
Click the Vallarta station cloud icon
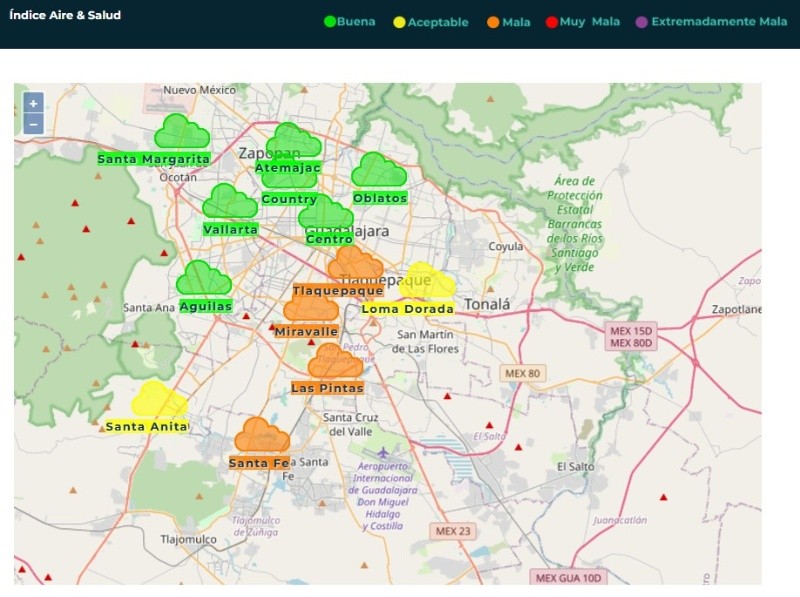pyautogui.click(x=230, y=202)
